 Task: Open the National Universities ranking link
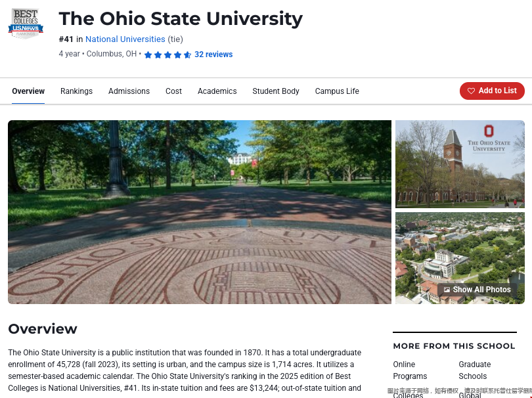(125, 39)
